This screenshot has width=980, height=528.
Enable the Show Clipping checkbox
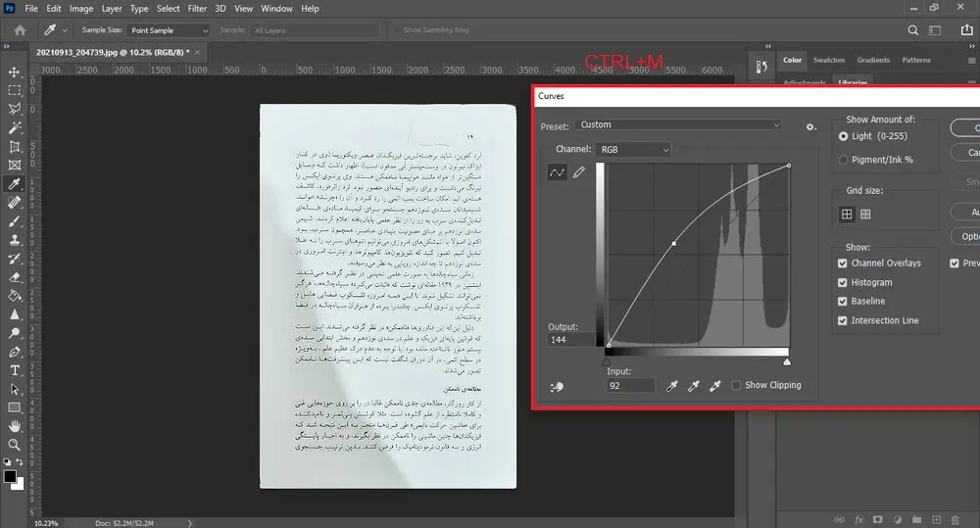click(736, 386)
